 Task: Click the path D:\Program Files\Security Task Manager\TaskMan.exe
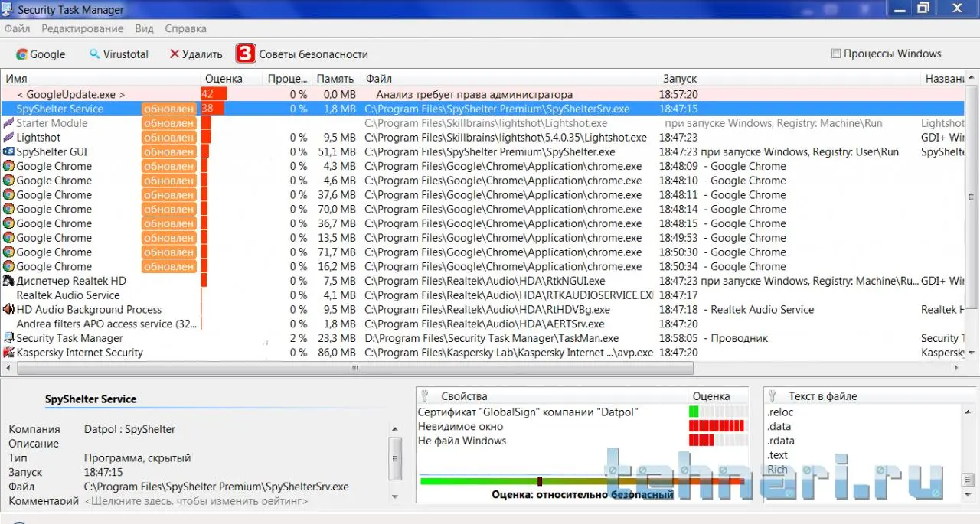point(492,338)
